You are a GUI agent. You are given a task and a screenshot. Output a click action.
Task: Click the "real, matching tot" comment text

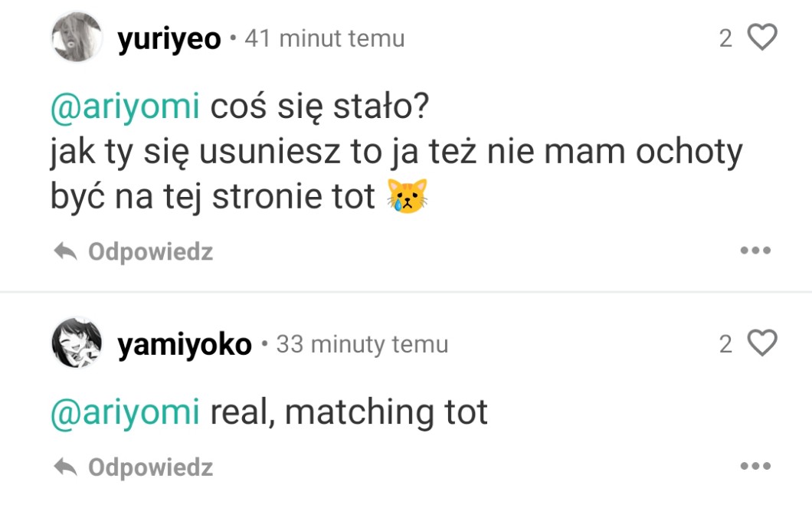click(x=349, y=412)
